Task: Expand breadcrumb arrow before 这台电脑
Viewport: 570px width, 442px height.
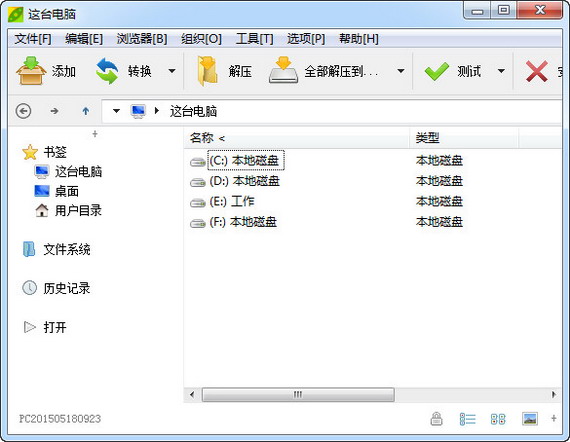Action: point(157,110)
